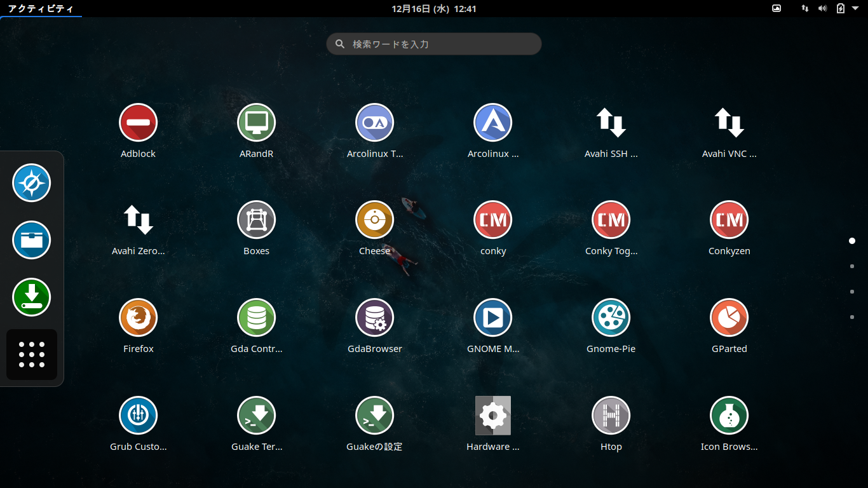Open the system menu dropdown arrow

point(856,8)
